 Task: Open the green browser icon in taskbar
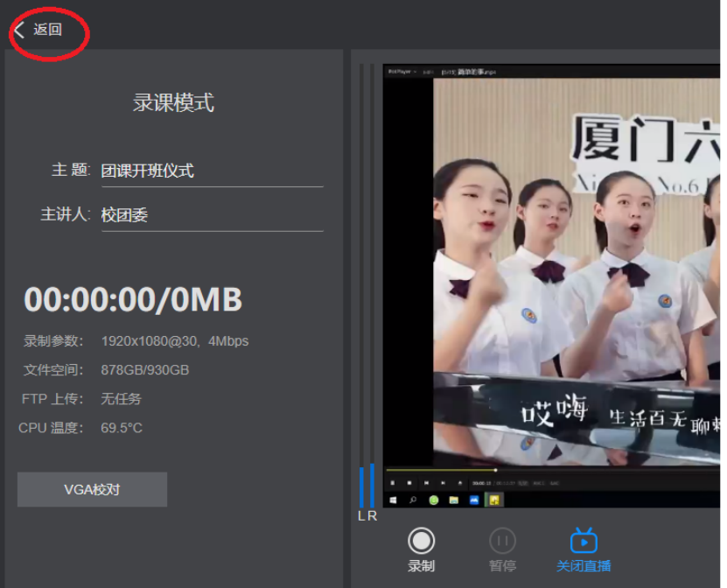(434, 500)
